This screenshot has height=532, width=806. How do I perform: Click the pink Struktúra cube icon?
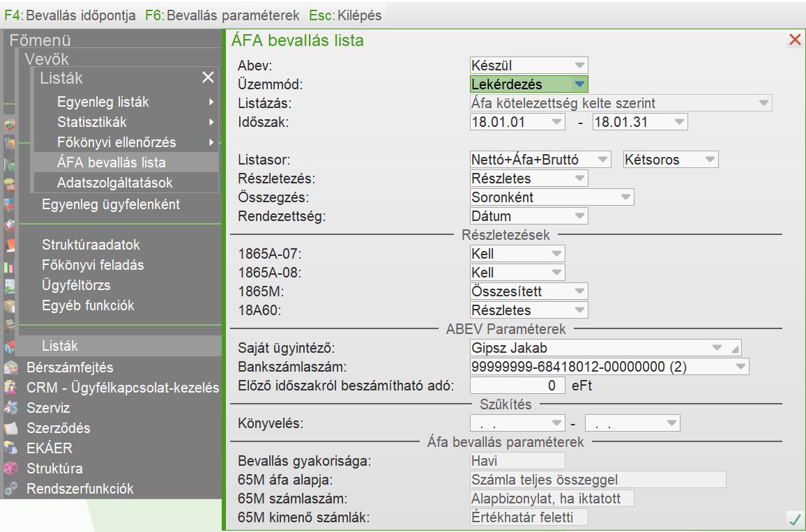[x=10, y=469]
